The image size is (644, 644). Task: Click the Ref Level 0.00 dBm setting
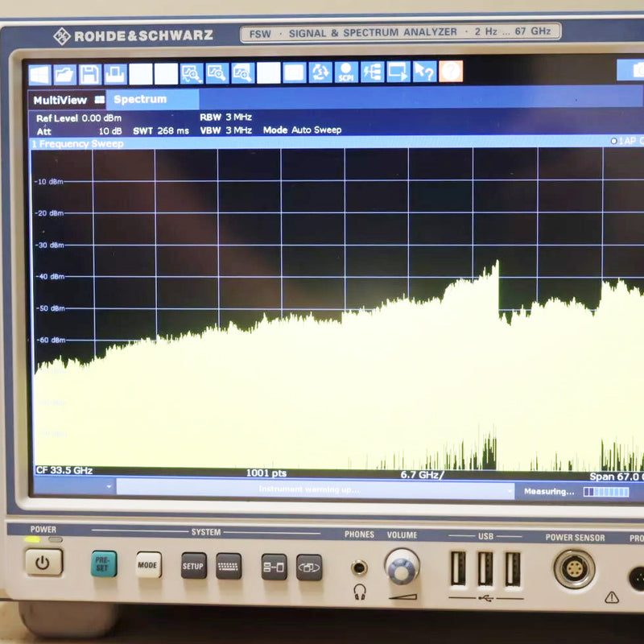click(78, 118)
